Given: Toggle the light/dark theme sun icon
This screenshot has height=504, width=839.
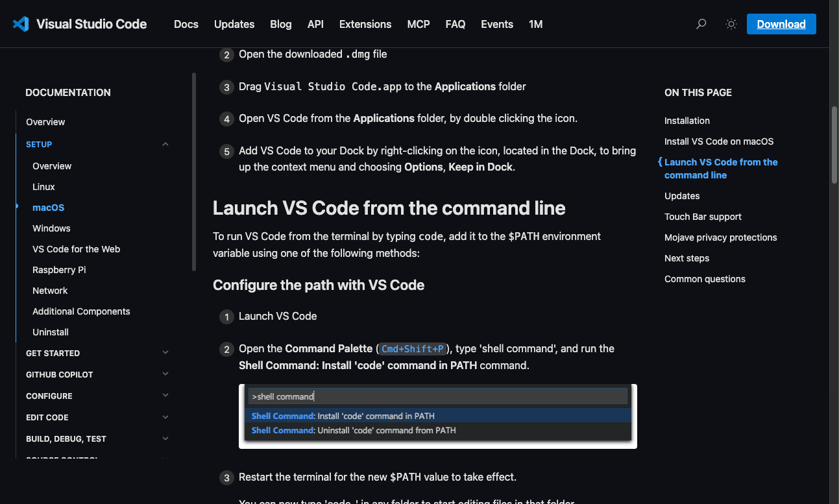Looking at the screenshot, I should coord(731,24).
